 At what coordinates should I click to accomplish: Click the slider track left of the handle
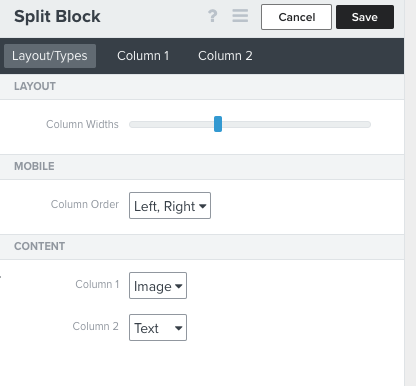tap(172, 124)
